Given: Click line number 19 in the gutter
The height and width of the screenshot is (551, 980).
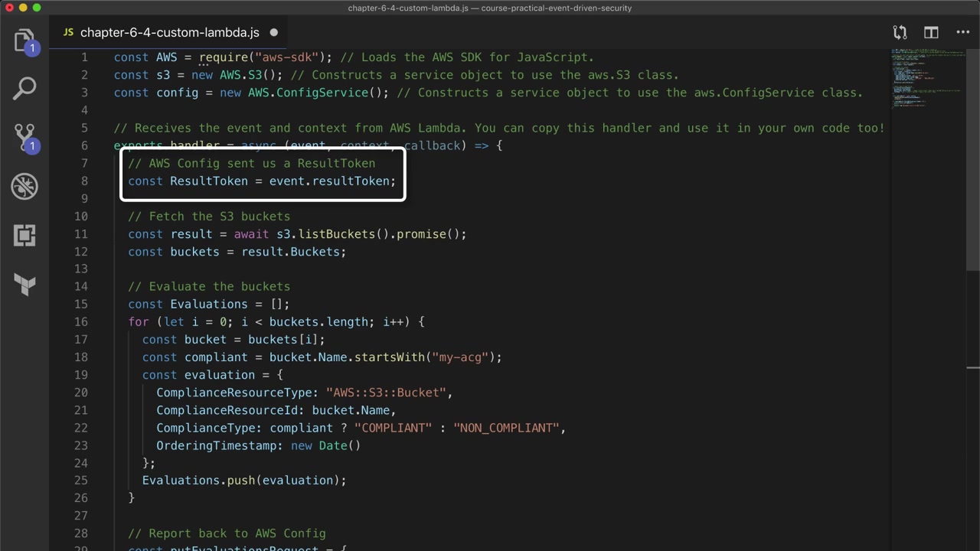Looking at the screenshot, I should [80, 375].
